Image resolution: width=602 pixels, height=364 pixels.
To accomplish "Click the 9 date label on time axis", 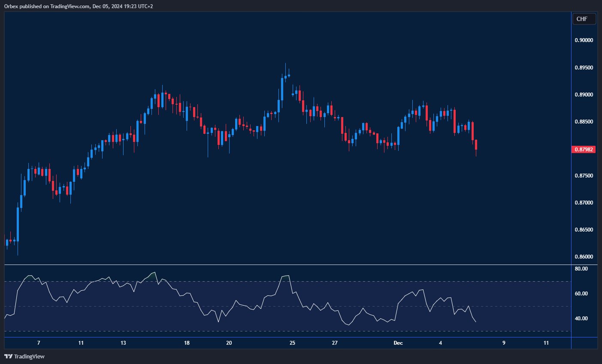I will (x=504, y=343).
